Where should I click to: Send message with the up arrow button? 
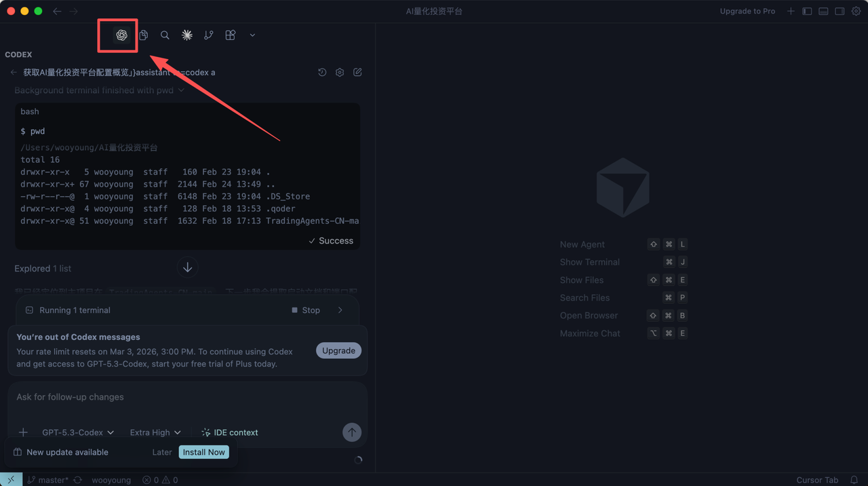(x=352, y=432)
